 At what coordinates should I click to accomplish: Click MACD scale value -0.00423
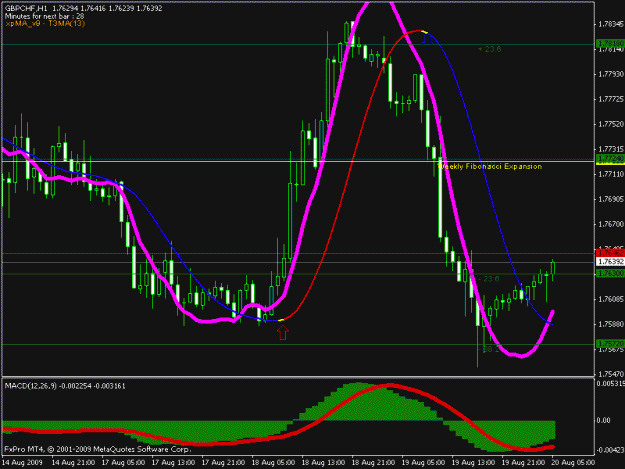click(610, 450)
